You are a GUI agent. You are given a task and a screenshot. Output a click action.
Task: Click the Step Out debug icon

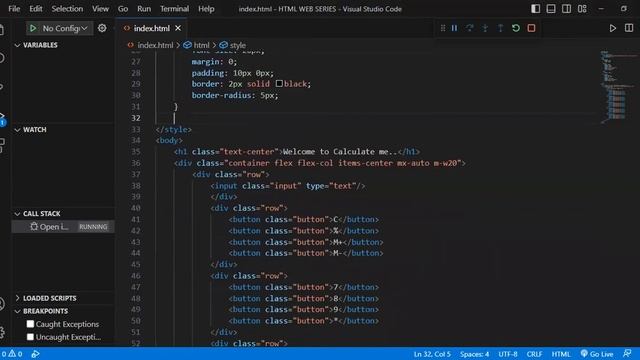(500, 28)
